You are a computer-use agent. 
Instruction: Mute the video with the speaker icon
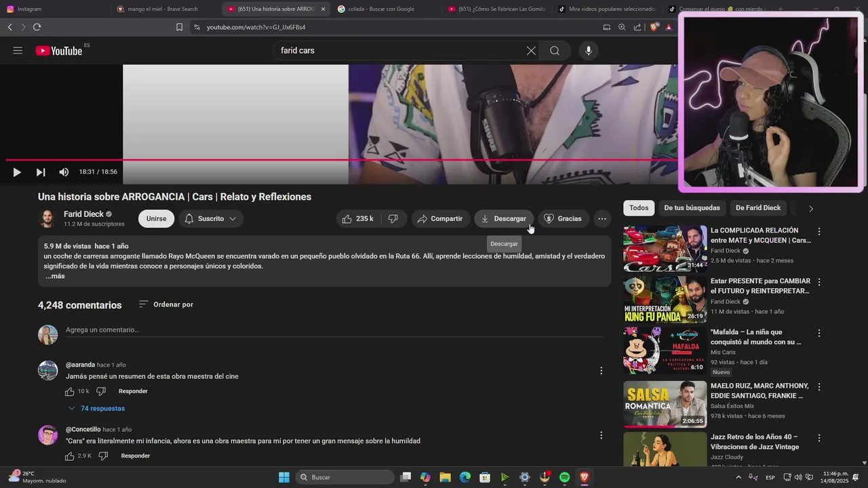(x=64, y=172)
